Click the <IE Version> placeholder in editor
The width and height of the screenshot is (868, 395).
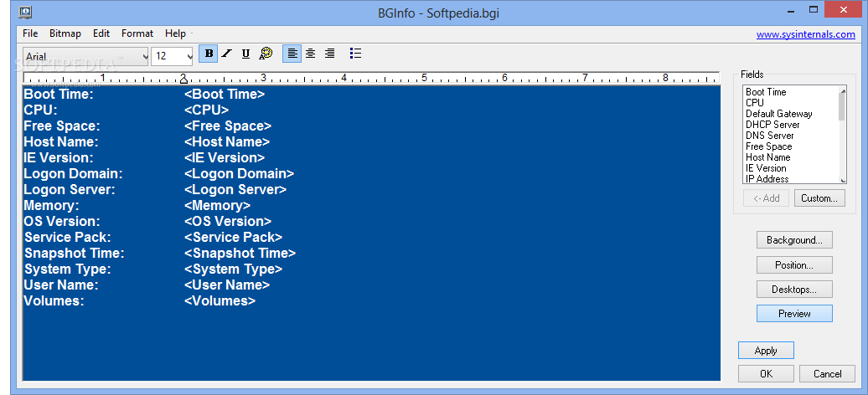tap(225, 157)
